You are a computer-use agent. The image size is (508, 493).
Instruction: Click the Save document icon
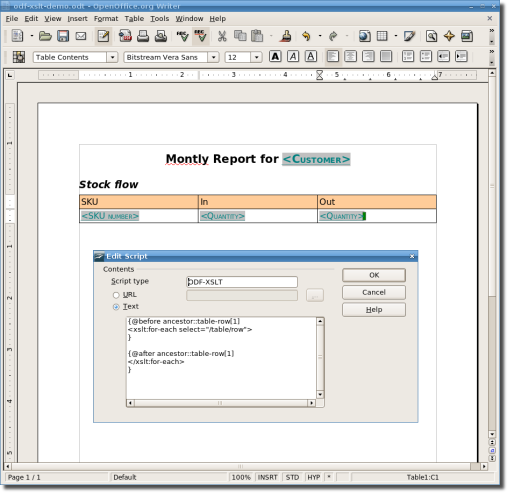(x=63, y=36)
